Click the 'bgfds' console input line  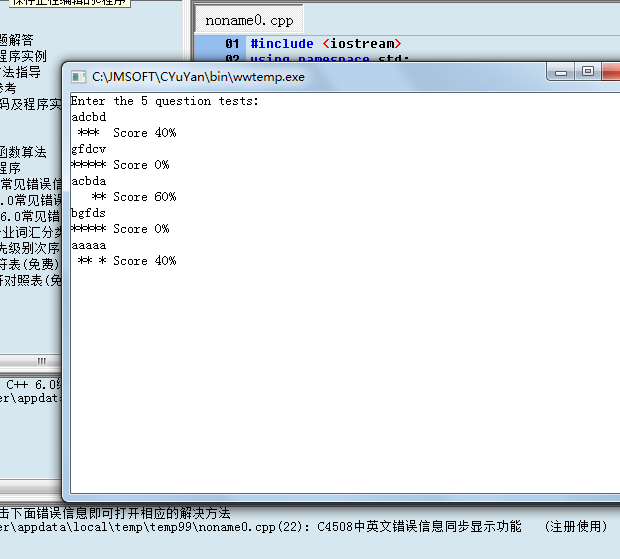(88, 213)
